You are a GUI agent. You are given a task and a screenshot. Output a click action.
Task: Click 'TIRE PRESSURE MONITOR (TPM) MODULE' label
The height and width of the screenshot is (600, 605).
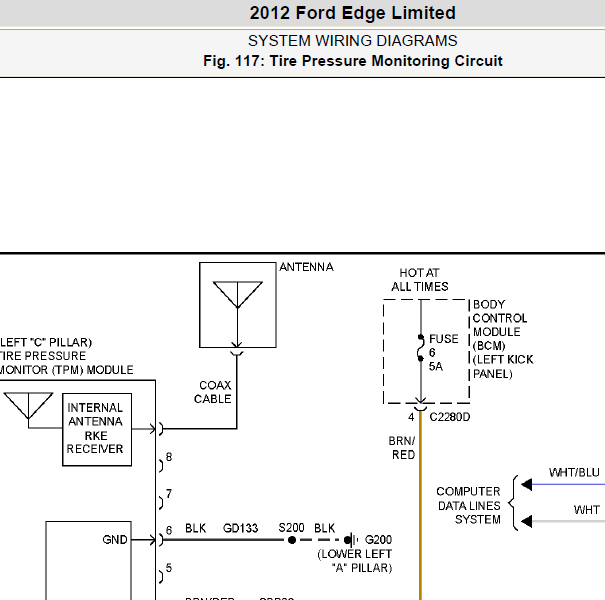66,363
